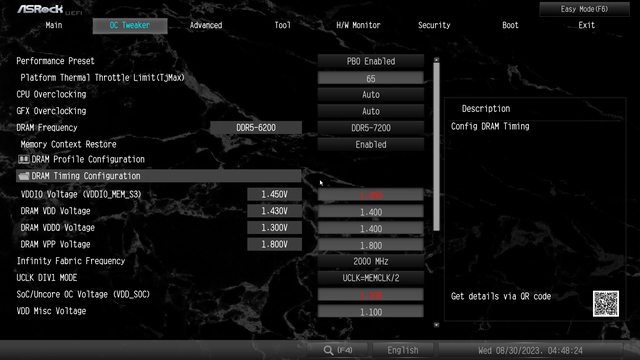Open Infinity Fabric Frequency 2000 MHz dropdown
640x360 pixels.
click(x=371, y=261)
